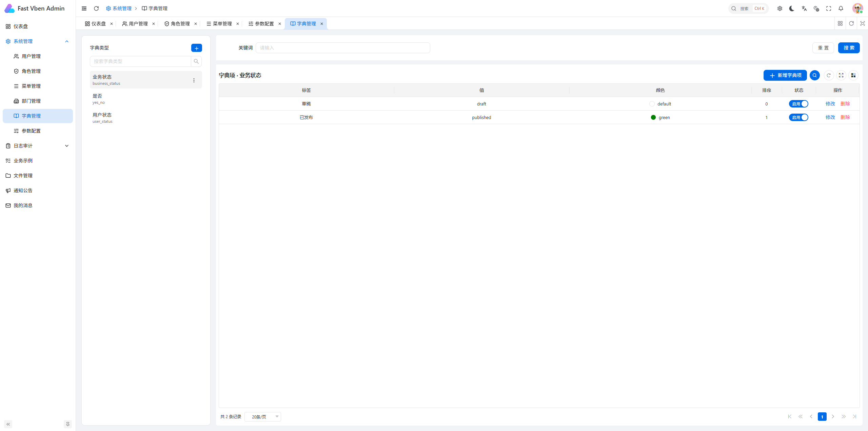The image size is (868, 431).
Task: Open the 20条/页 page size dropdown
Action: coord(263,417)
